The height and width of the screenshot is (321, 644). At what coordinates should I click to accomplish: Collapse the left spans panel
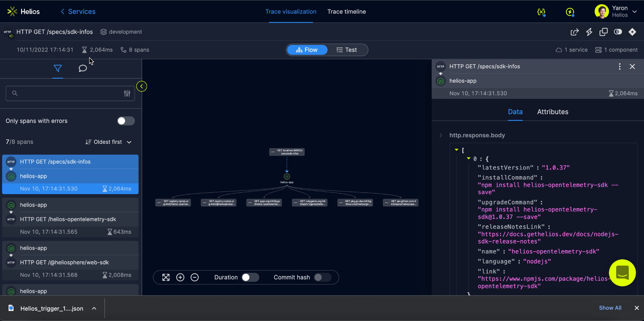coord(142,86)
